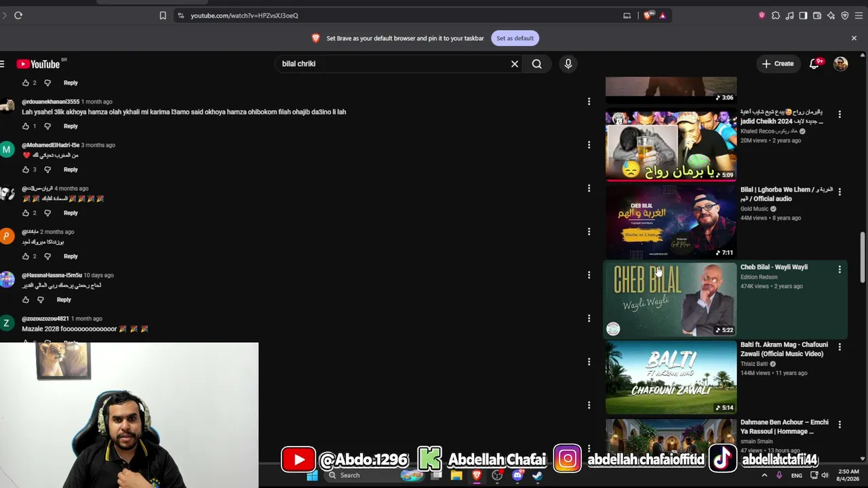Screen dimensions: 868x488
Task: Click the taskbar Search box
Action: pyautogui.click(x=373, y=476)
